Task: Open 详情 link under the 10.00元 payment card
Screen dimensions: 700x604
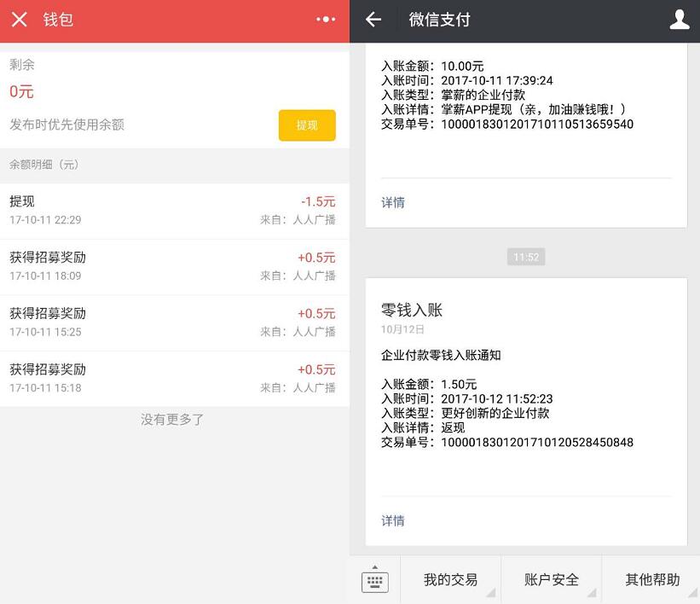Action: 393,202
